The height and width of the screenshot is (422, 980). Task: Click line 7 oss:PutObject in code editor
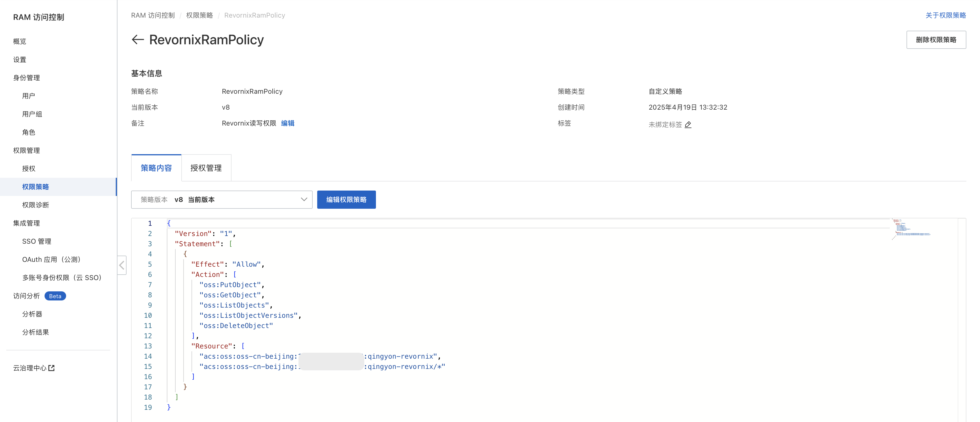(x=230, y=285)
